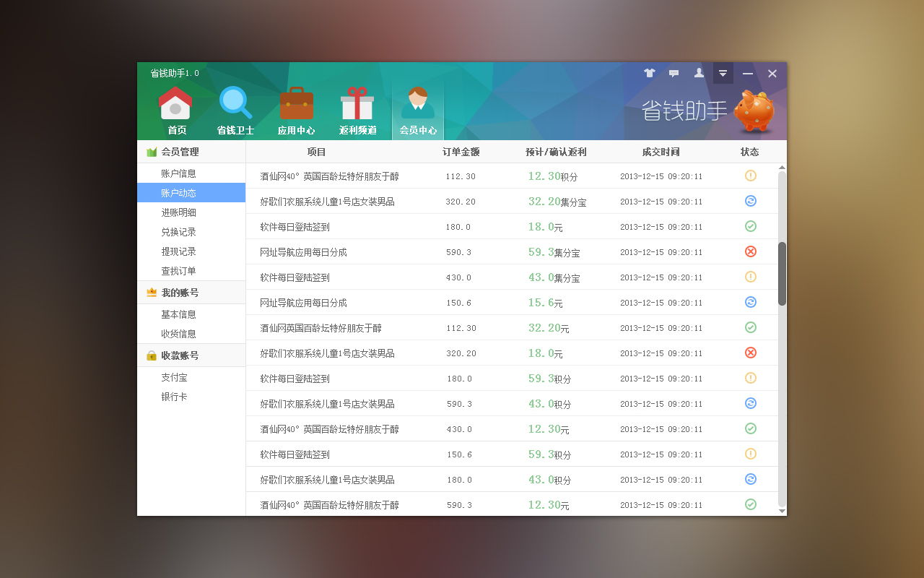Open the feedback speech-bubble icon
Screen dimensions: 924x578
coord(674,73)
